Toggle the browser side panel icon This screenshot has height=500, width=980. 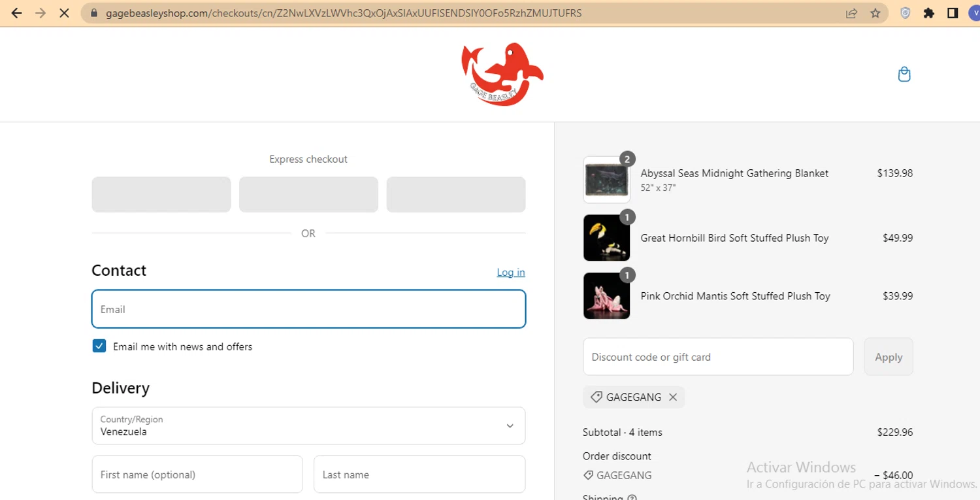click(953, 13)
